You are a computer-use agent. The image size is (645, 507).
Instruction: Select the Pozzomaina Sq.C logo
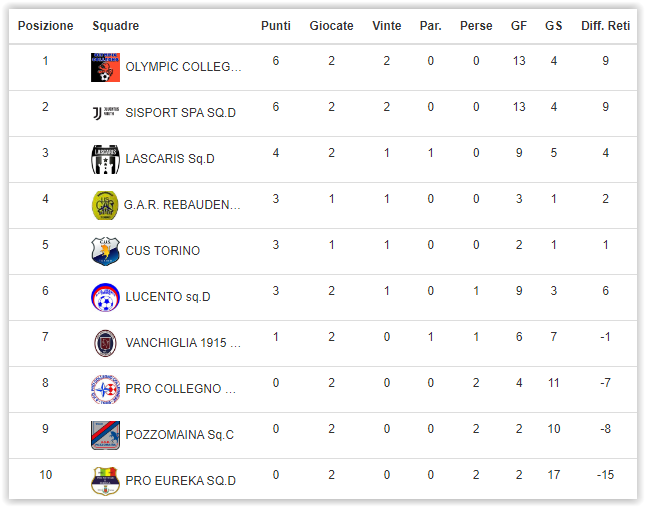[105, 435]
